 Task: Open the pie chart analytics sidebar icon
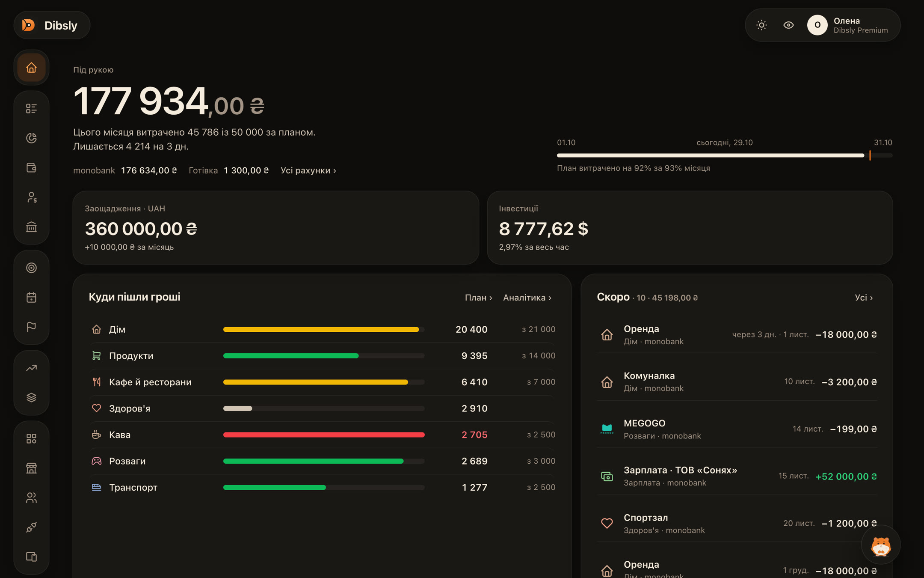coord(31,138)
